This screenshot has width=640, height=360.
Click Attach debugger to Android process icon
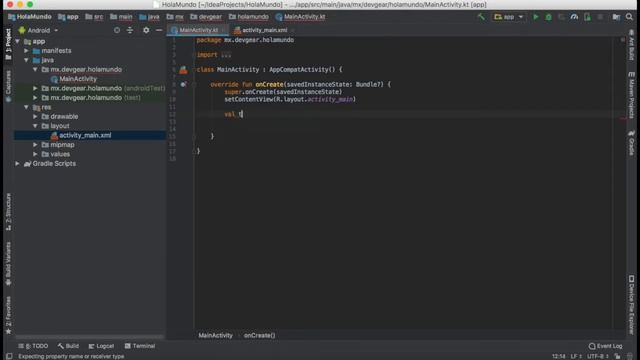587,17
